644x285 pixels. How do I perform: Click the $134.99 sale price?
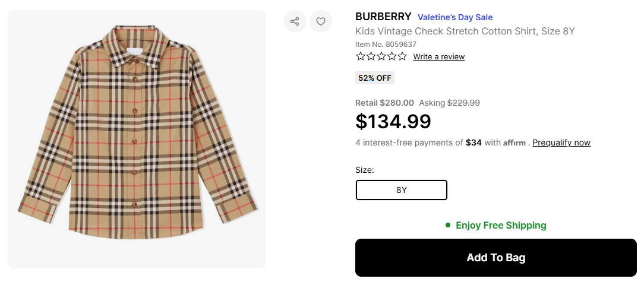tap(393, 122)
